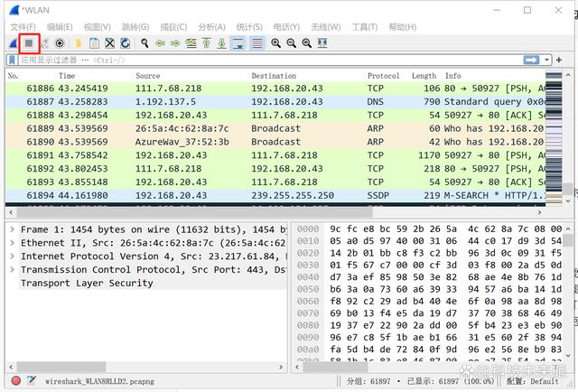Click the display filter input field
The width and height of the screenshot is (578, 392).
271,60
